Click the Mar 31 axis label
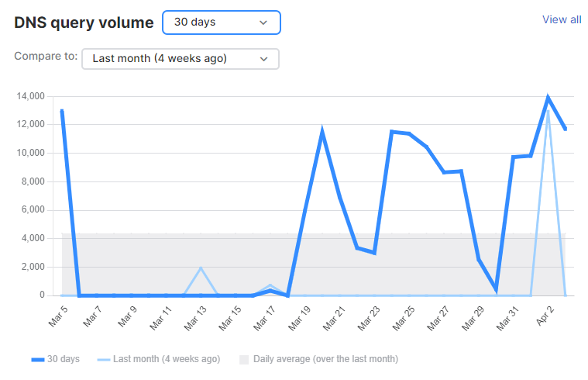588x380 pixels. coord(507,318)
